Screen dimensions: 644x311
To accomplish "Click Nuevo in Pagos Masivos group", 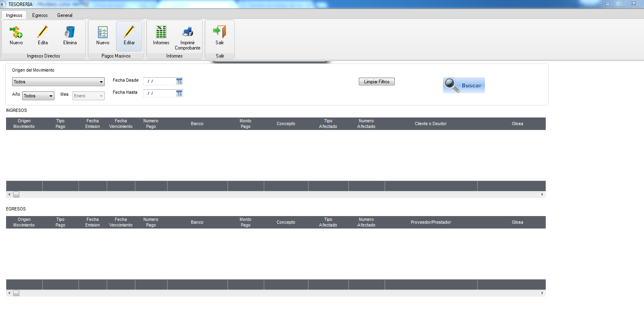I will [103, 35].
